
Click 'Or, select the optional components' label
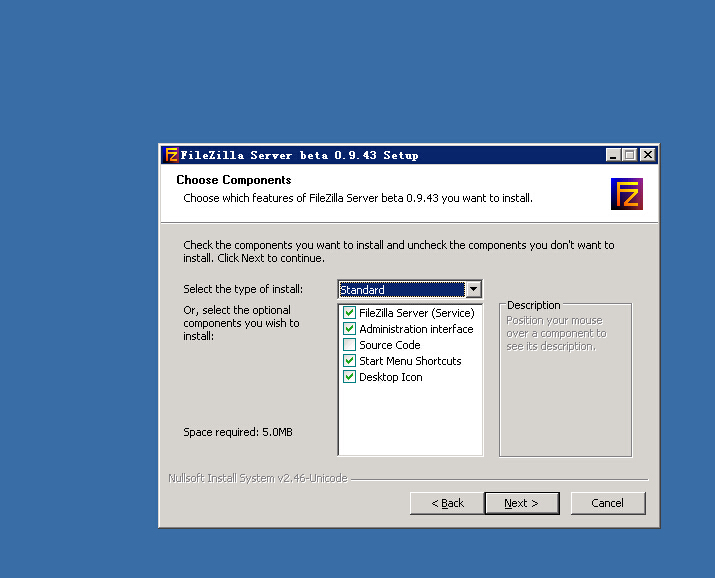(x=241, y=323)
